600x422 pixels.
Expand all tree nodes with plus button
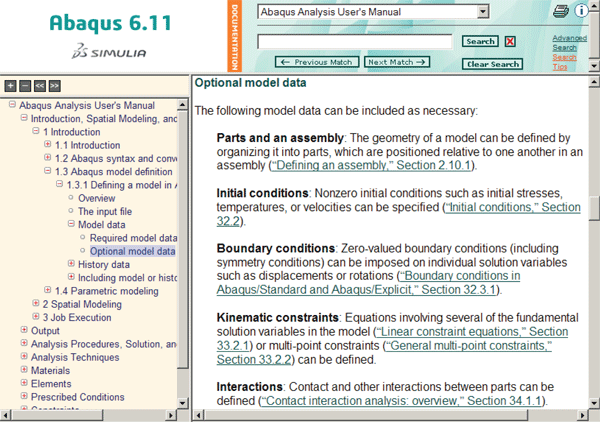pyautogui.click(x=10, y=86)
